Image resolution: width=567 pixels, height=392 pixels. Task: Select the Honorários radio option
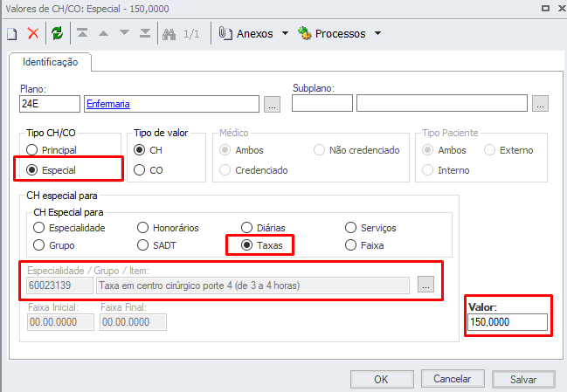pyautogui.click(x=142, y=228)
